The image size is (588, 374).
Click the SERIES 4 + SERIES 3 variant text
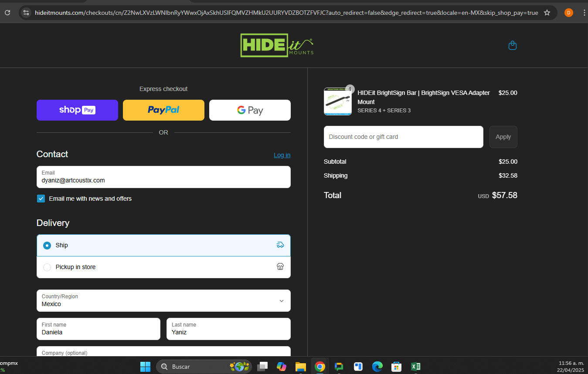(x=384, y=111)
